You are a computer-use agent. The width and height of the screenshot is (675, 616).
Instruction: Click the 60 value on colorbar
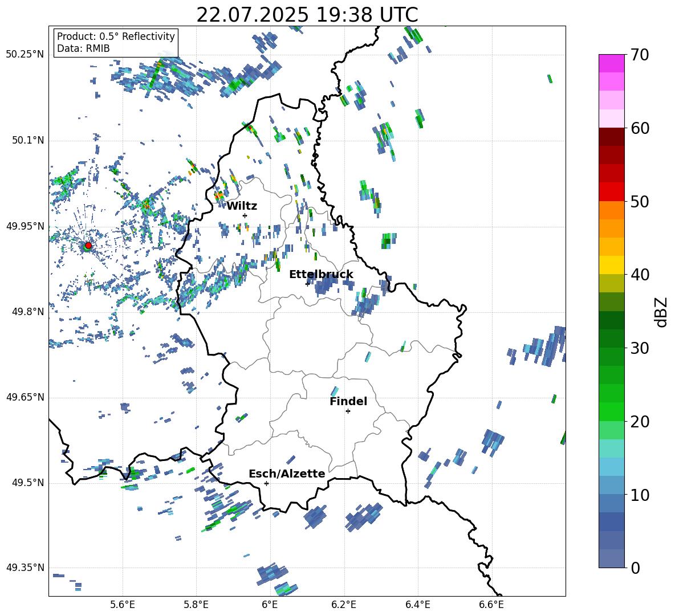[640, 128]
